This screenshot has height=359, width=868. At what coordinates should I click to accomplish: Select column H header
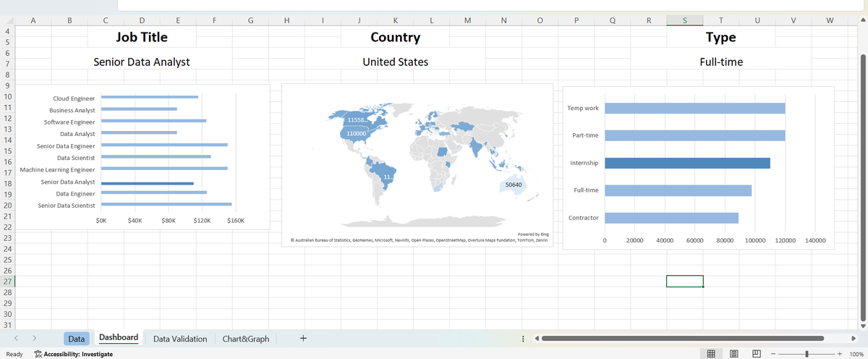(x=286, y=21)
